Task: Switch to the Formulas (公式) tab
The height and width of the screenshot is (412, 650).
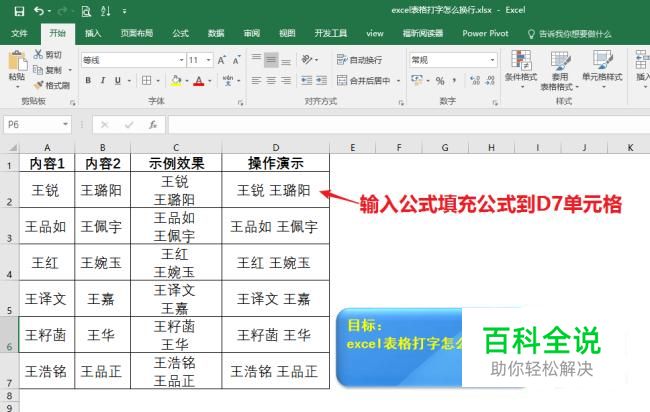Action: (180, 34)
